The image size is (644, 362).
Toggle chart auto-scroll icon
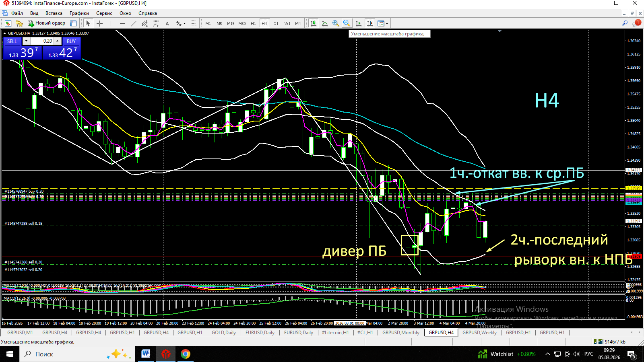[x=358, y=23]
